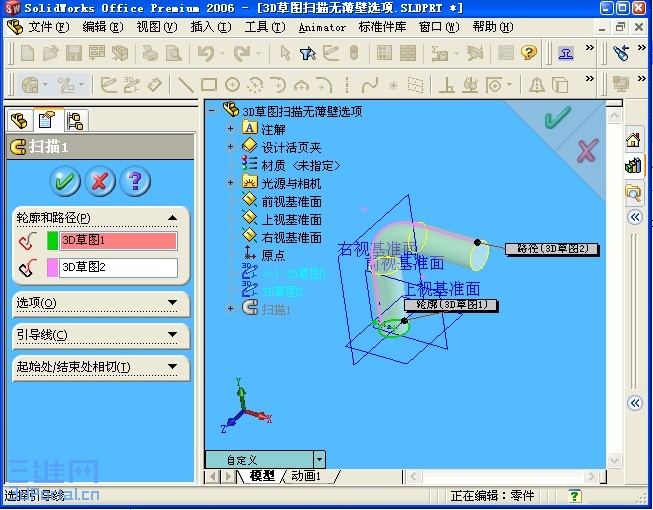This screenshot has width=653, height=510.
Task: Click the red Cancel X in PropertyManager
Action: 100,181
